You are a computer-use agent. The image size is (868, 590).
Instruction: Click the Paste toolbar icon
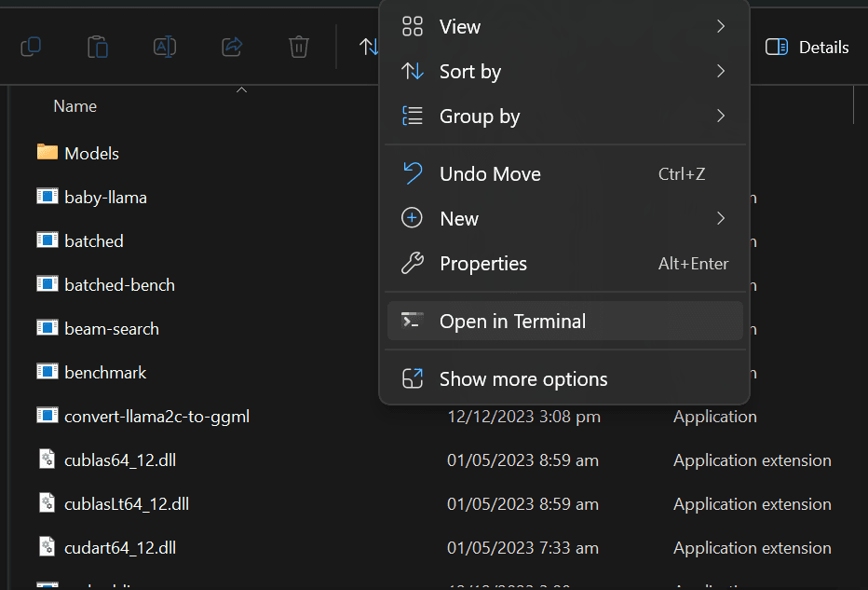98,47
